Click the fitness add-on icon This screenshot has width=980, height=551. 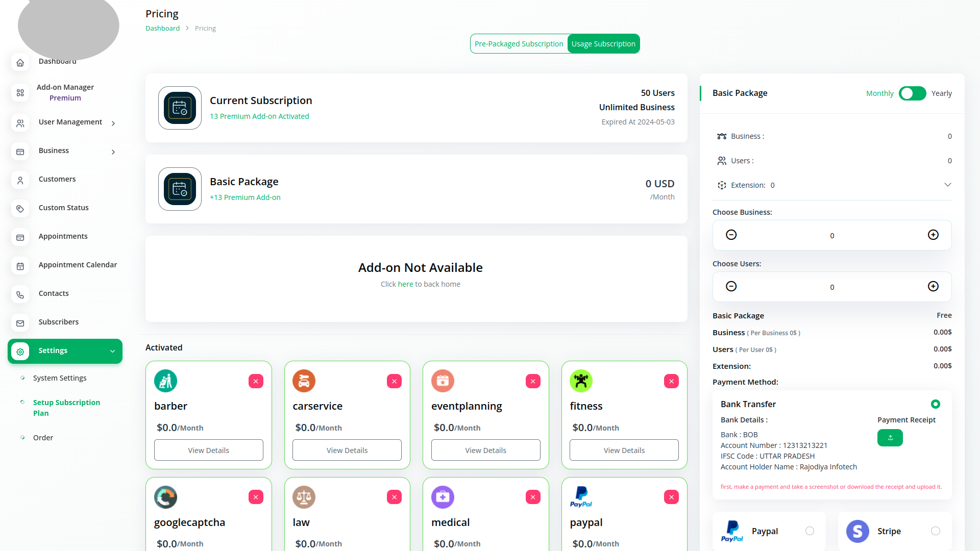(x=581, y=381)
